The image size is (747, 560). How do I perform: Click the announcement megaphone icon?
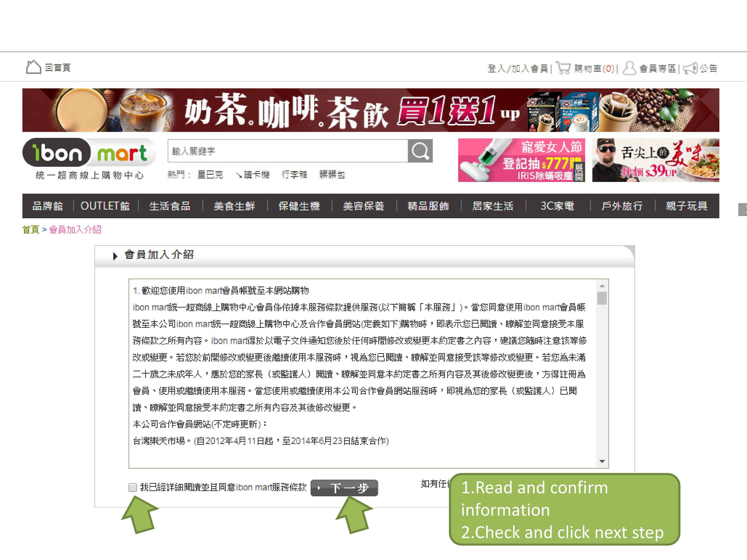pyautogui.click(x=690, y=68)
